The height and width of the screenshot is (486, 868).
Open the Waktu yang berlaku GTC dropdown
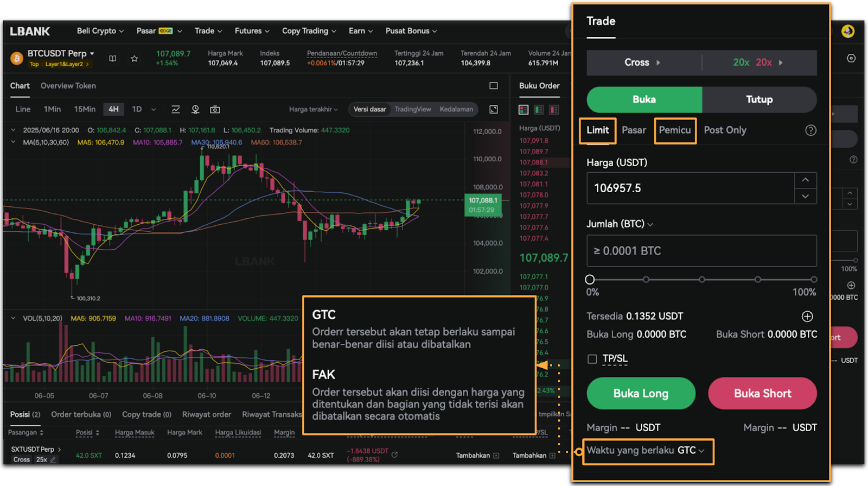648,451
